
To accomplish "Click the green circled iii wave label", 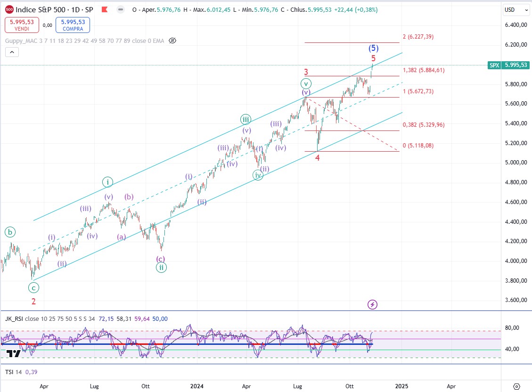I will click(x=246, y=119).
